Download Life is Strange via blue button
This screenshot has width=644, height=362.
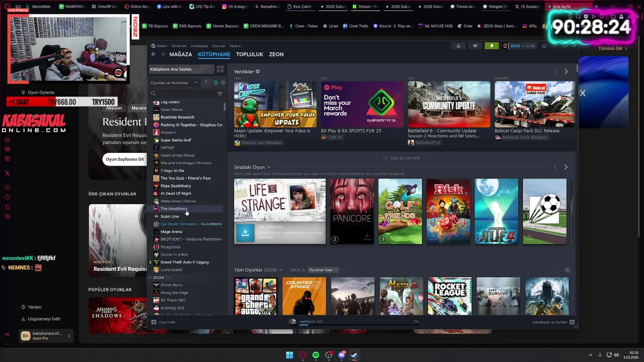point(245,233)
